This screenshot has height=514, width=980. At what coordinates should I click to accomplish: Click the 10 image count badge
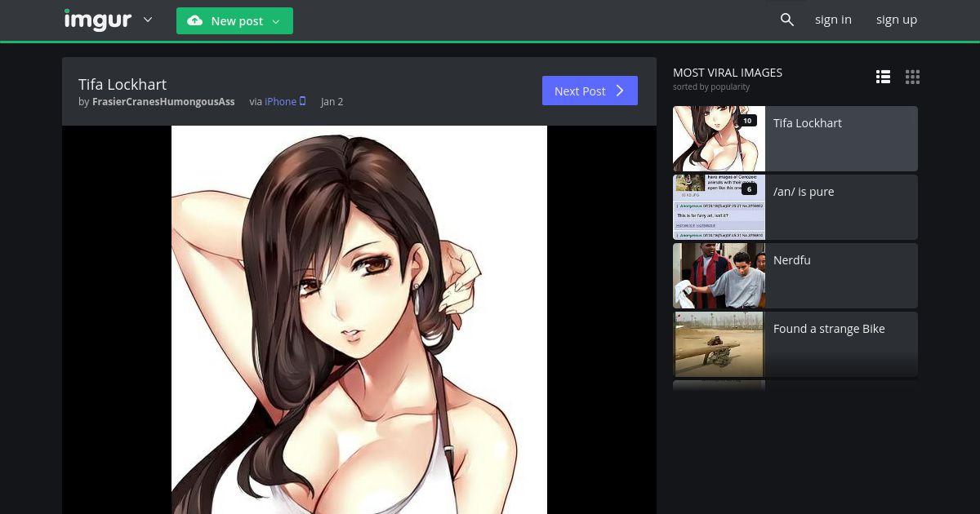click(x=747, y=121)
